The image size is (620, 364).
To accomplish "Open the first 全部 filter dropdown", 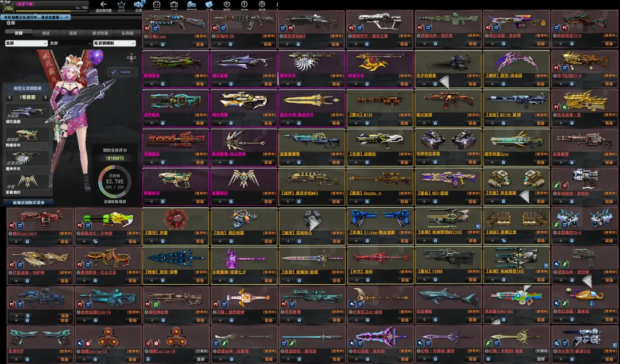I will point(26,43).
